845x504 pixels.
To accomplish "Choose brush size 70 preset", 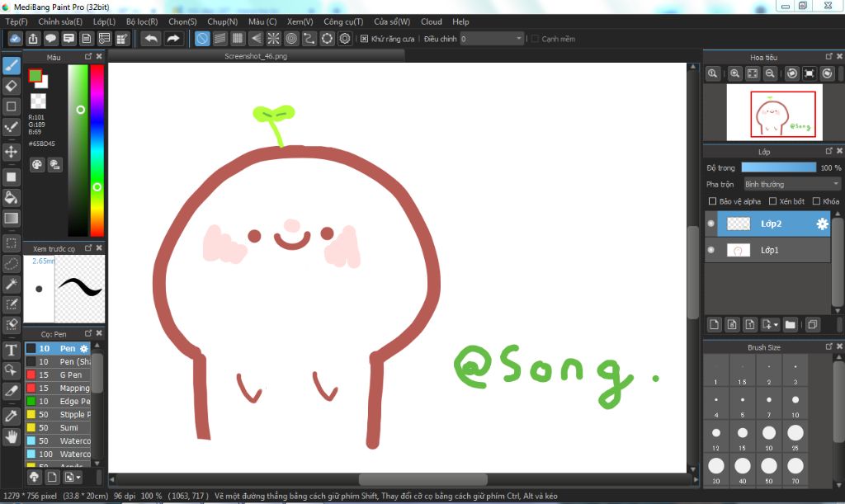I will 795,469.
